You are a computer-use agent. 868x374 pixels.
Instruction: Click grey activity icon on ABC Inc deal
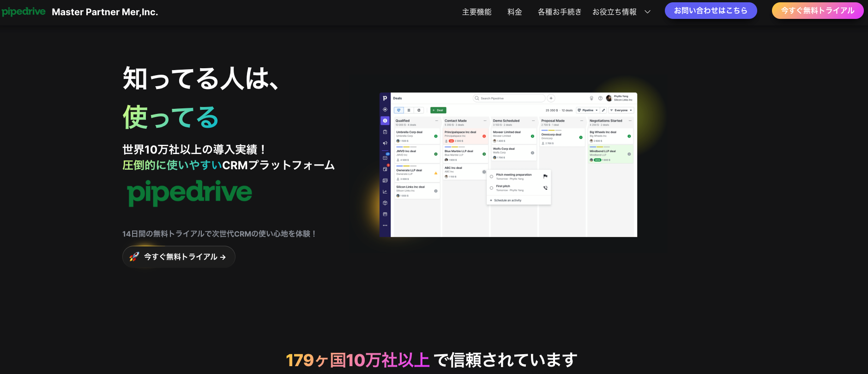pos(484,172)
